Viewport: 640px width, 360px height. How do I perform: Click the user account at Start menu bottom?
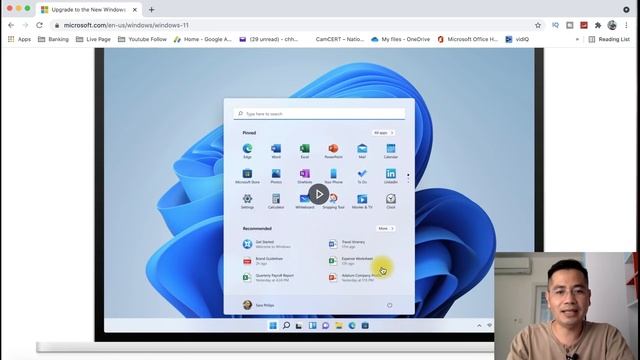pos(258,305)
